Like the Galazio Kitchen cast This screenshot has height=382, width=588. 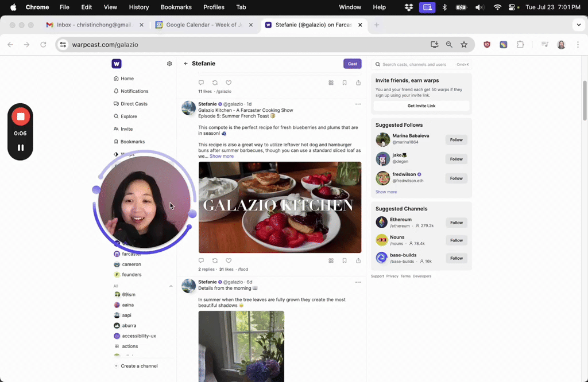click(x=229, y=260)
